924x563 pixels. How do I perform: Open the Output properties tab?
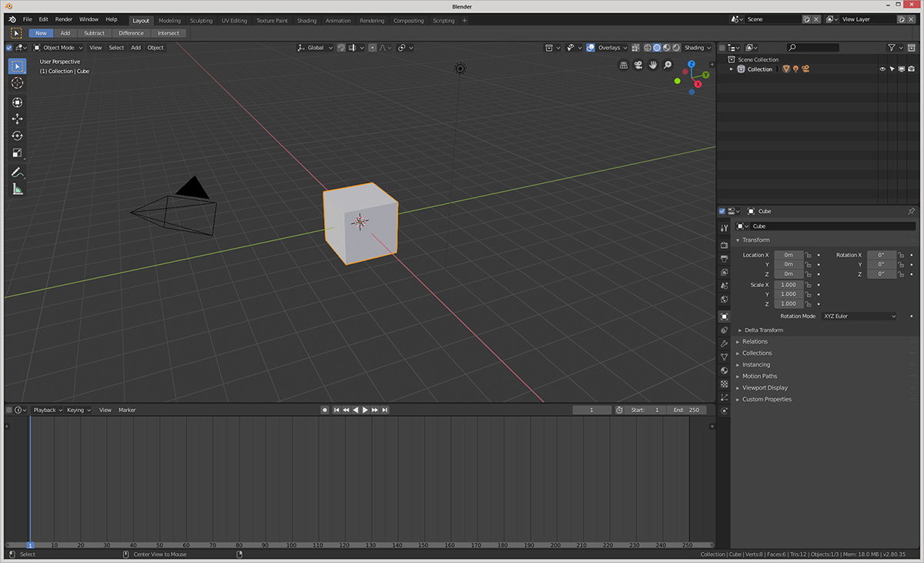[x=724, y=259]
